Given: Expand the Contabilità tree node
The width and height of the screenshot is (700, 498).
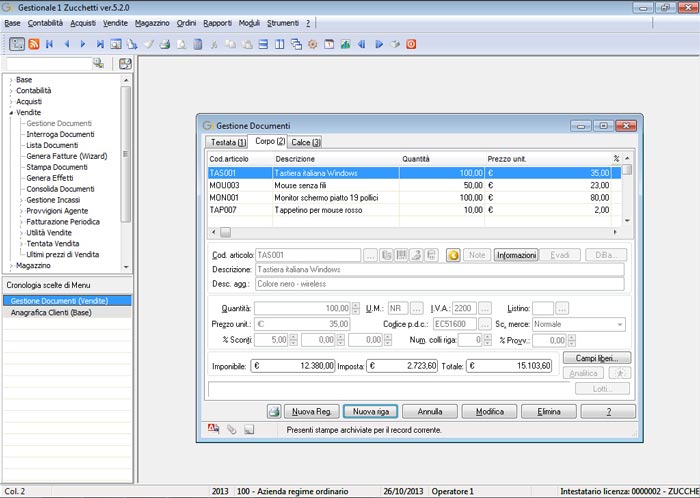Looking at the screenshot, I should [11, 91].
